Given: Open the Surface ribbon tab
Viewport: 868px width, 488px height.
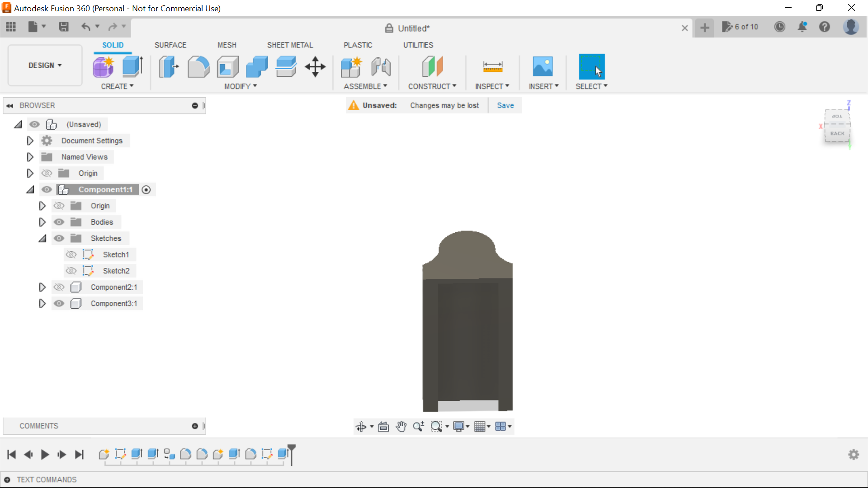Looking at the screenshot, I should (170, 45).
